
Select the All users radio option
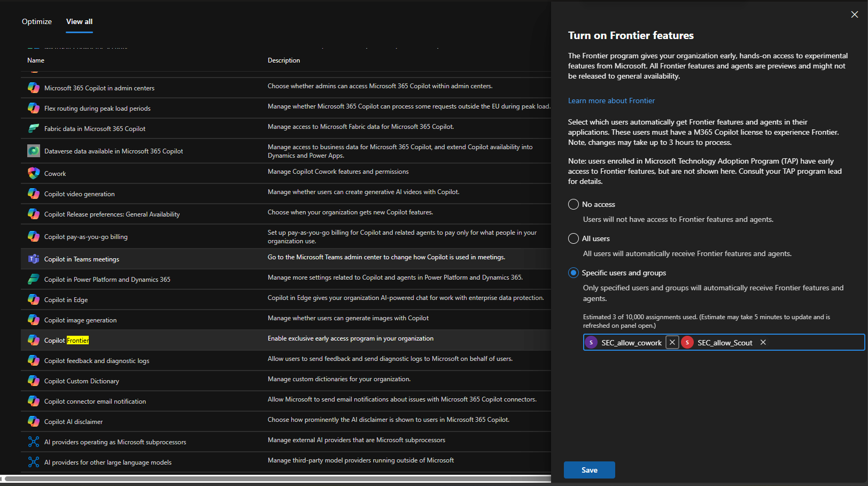coord(573,238)
